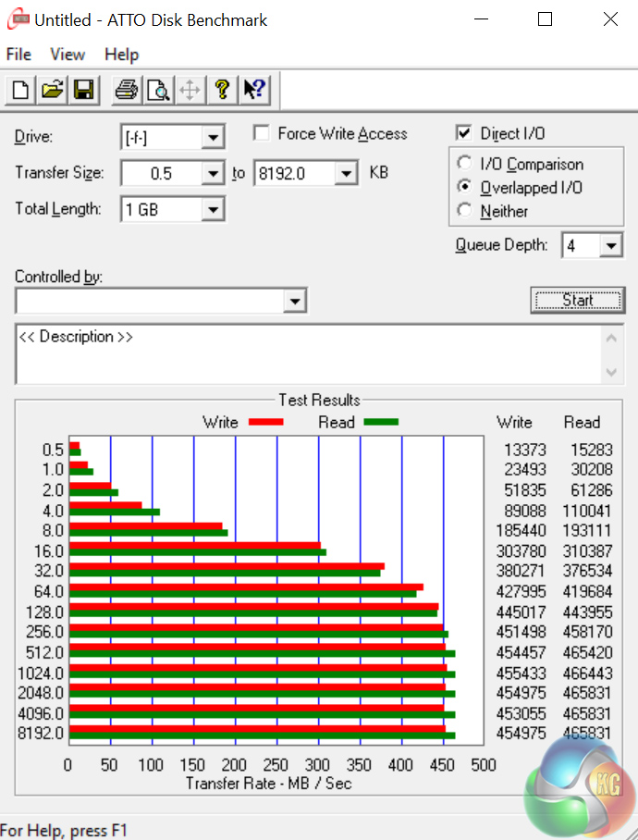
Task: Open the Drive dropdown showing [-f-]
Action: point(213,138)
